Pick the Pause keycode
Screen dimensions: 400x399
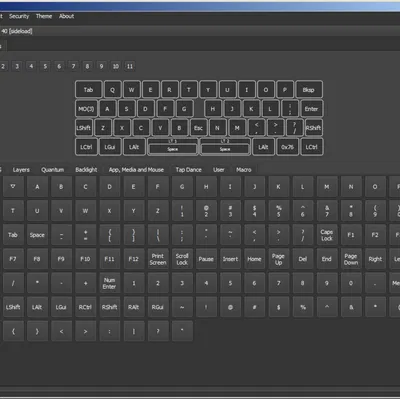pyautogui.click(x=206, y=259)
